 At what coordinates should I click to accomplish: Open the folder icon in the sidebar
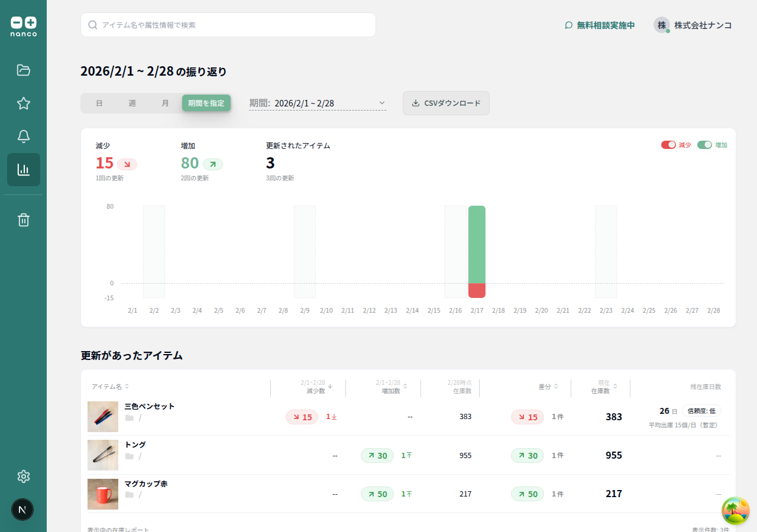[x=23, y=70]
